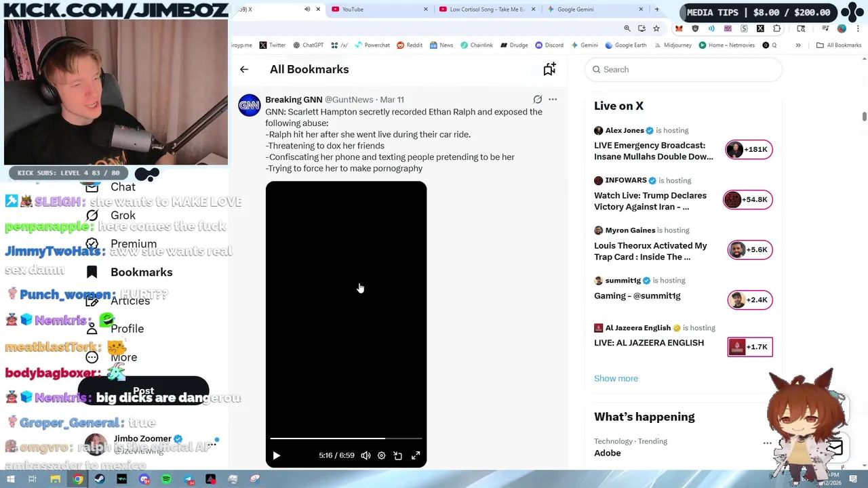
Task: Expand hidden bookmarks with double chevron
Action: tap(798, 45)
